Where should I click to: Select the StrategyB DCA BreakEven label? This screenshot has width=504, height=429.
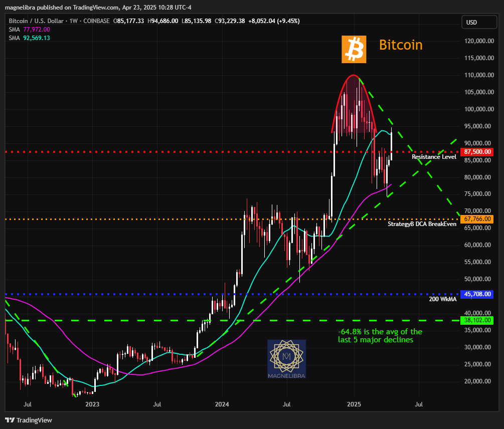(x=422, y=224)
